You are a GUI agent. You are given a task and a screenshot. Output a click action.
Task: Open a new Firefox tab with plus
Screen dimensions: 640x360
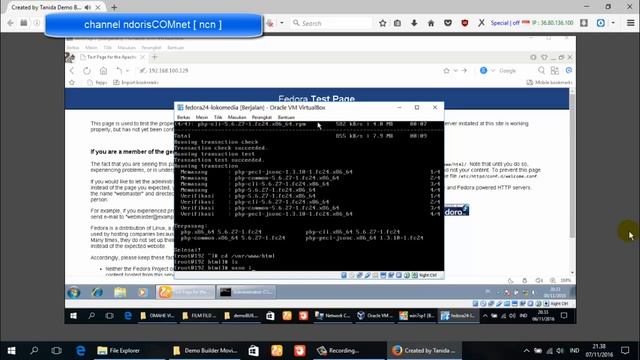click(x=114, y=7)
